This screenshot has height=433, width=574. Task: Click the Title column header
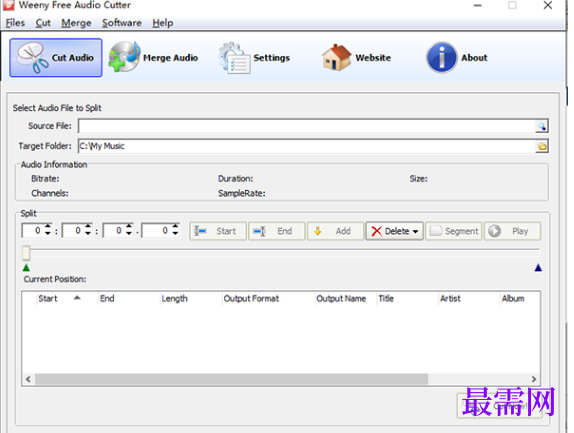407,299
